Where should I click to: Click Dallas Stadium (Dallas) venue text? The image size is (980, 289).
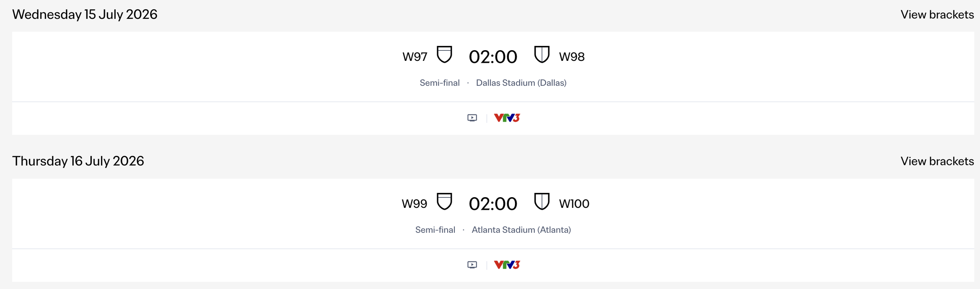point(521,83)
